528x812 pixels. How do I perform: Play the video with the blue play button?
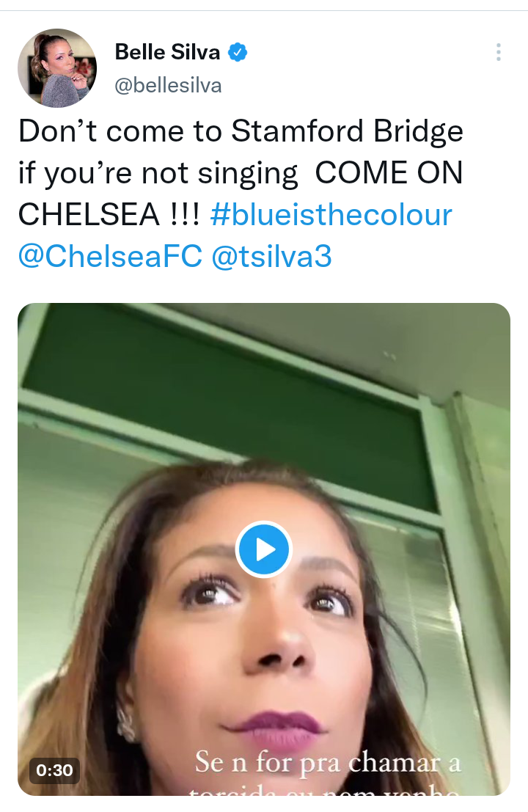(264, 549)
